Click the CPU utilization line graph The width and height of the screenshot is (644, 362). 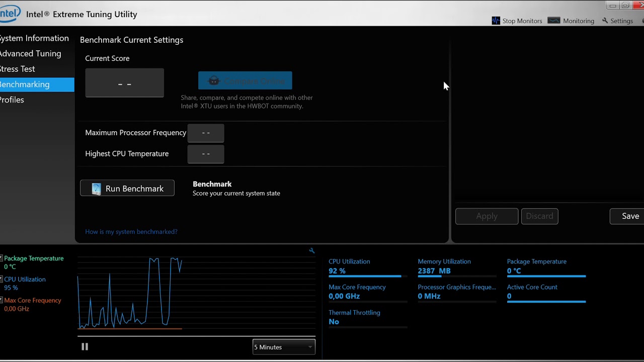(196, 293)
